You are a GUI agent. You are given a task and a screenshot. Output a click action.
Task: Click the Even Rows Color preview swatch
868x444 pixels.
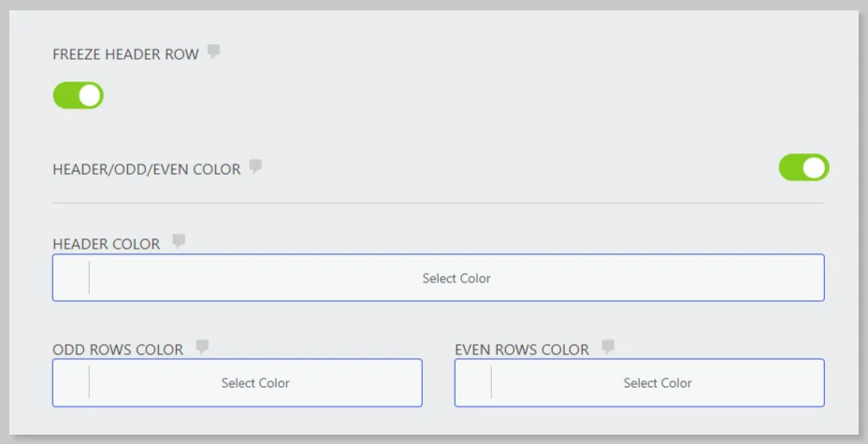pos(473,382)
